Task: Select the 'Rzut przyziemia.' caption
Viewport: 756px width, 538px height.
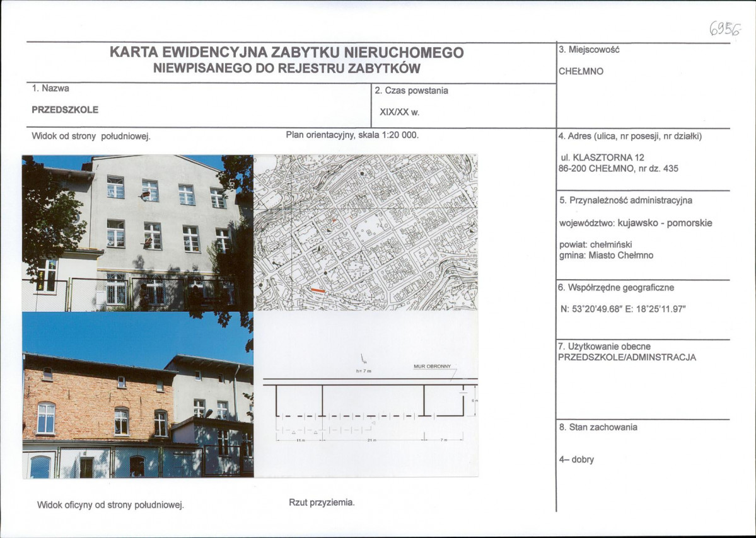Action: pyautogui.click(x=322, y=502)
